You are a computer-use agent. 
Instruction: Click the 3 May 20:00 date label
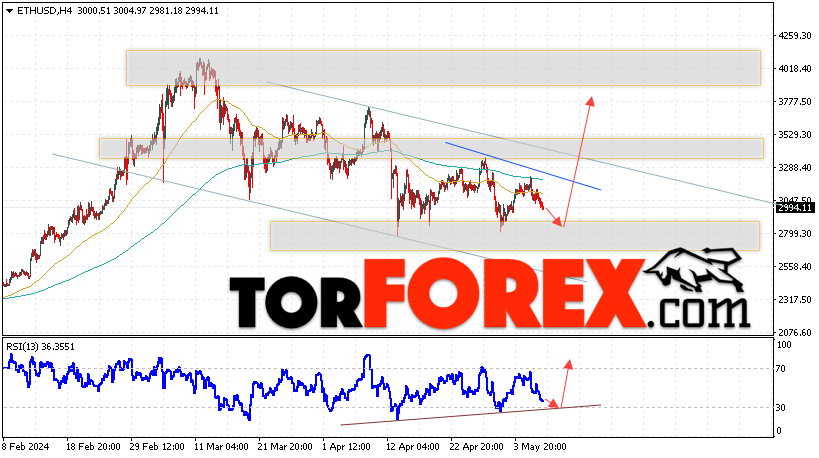[x=540, y=447]
